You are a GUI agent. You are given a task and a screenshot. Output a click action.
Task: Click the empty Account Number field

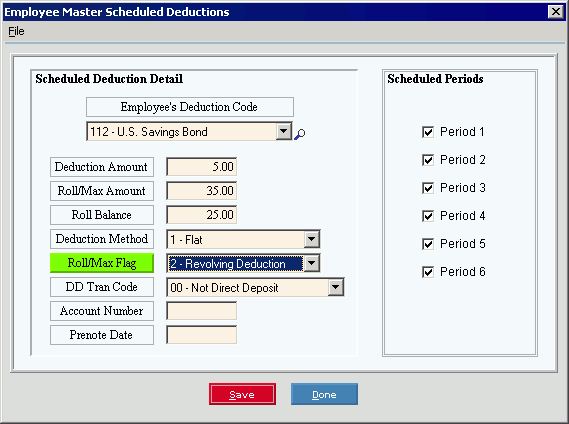[201, 311]
